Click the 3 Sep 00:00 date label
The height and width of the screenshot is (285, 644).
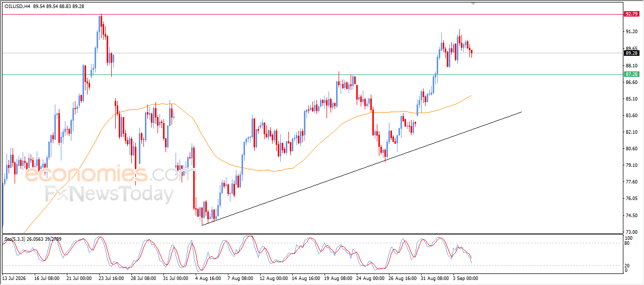[x=464, y=277]
